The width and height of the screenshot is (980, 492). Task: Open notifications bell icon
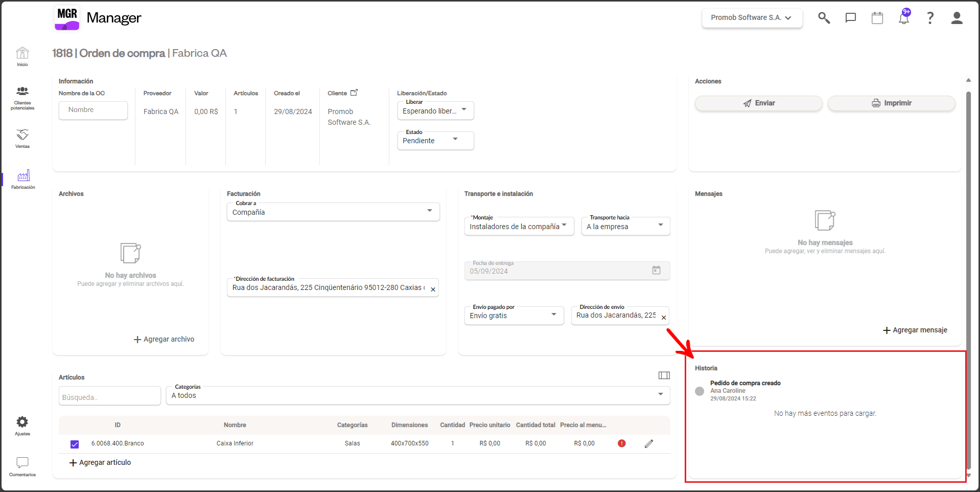point(904,17)
